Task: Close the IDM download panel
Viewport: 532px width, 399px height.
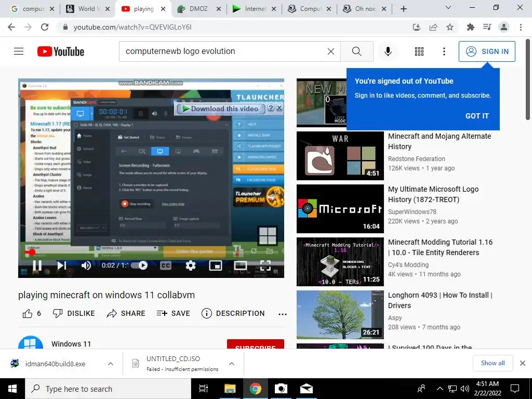Action: coord(279,108)
